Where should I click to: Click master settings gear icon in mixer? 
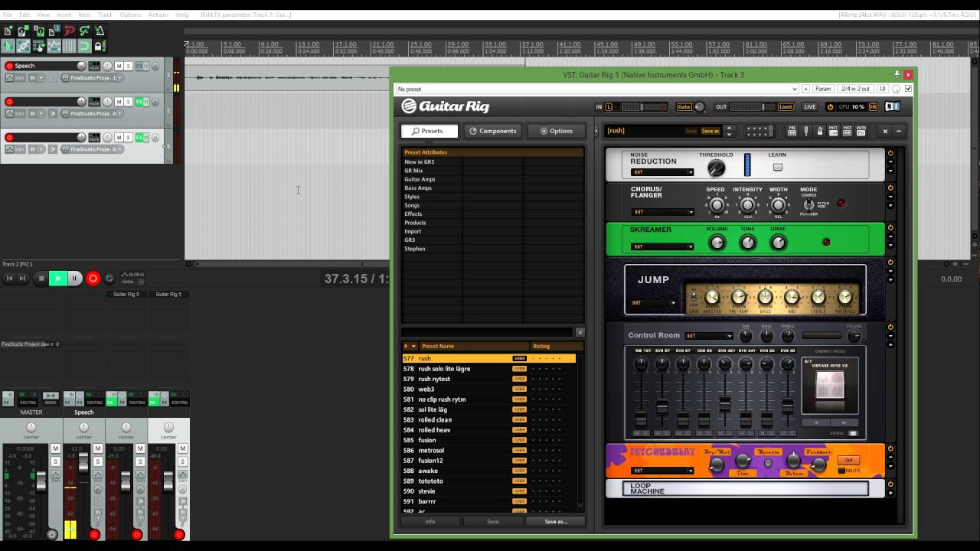pyautogui.click(x=52, y=534)
